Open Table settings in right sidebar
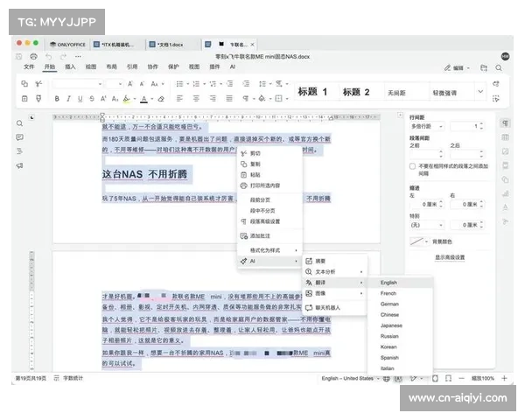The height and width of the screenshot is (420, 525). click(x=505, y=137)
